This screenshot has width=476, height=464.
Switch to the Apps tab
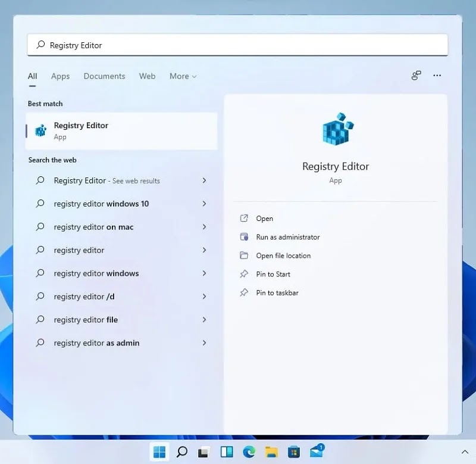tap(61, 76)
